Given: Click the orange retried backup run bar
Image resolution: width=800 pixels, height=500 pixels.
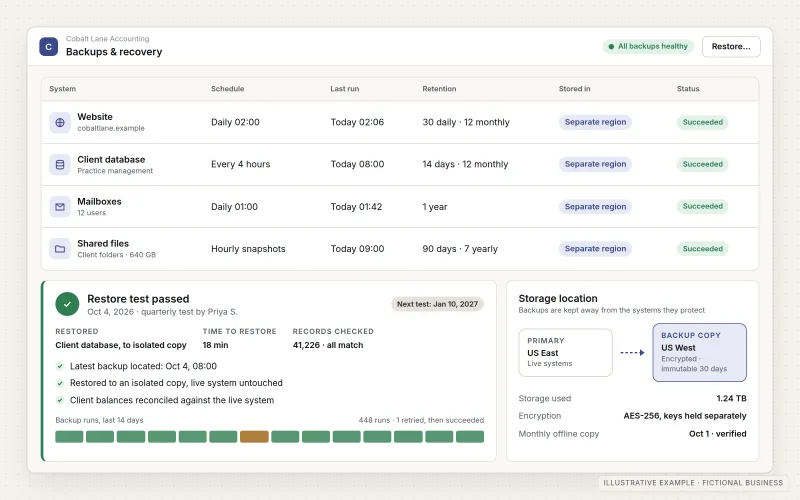Looking at the screenshot, I should 254,437.
